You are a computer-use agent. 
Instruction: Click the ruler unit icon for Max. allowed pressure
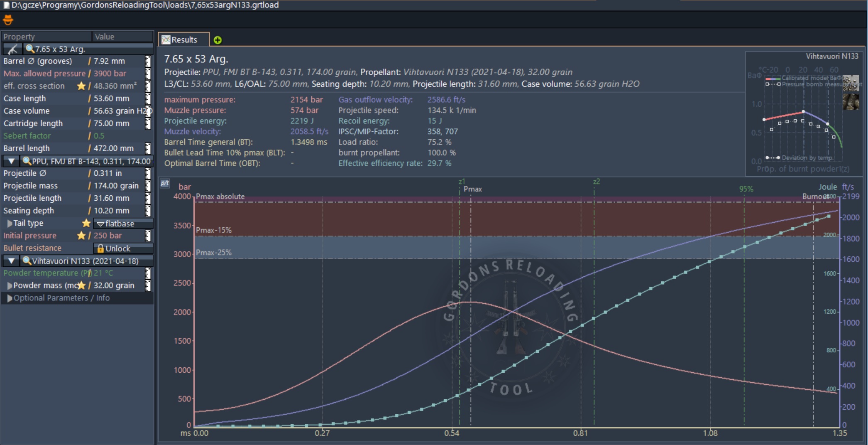click(x=148, y=74)
